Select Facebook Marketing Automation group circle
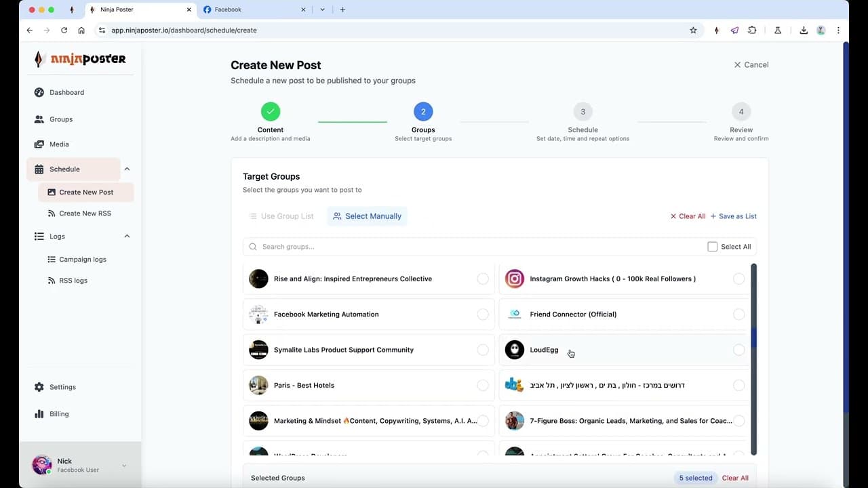The height and width of the screenshot is (488, 868). [483, 314]
